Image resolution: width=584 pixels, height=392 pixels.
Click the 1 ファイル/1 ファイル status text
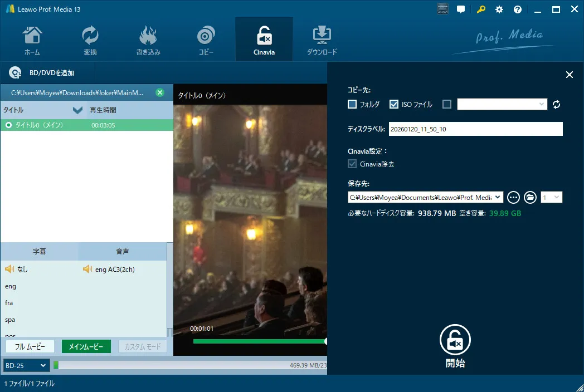[x=30, y=384]
